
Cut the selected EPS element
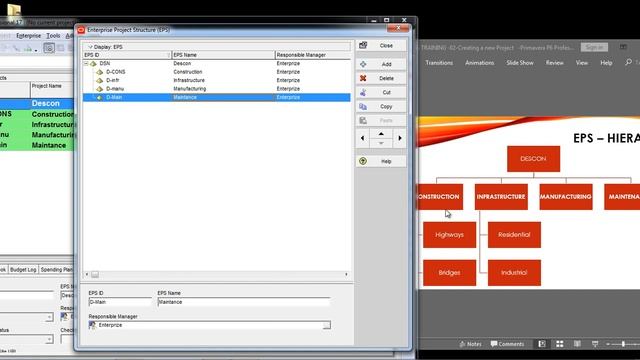pyautogui.click(x=381, y=92)
